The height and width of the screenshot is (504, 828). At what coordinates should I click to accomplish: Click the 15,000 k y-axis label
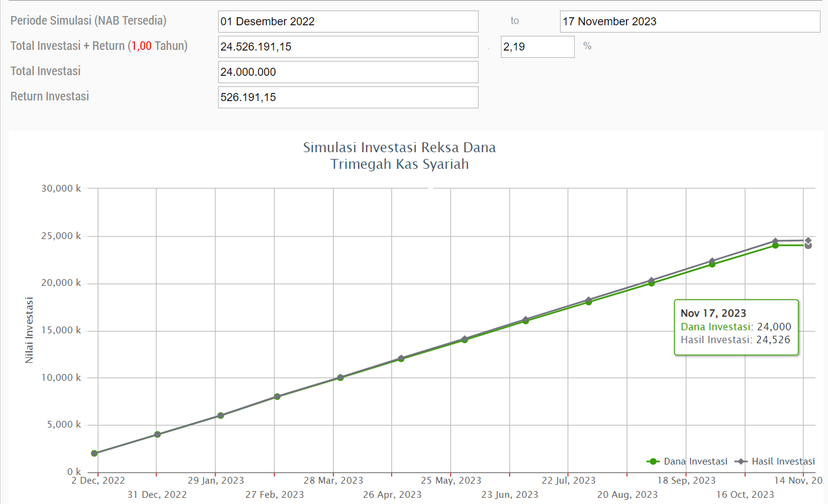click(61, 330)
